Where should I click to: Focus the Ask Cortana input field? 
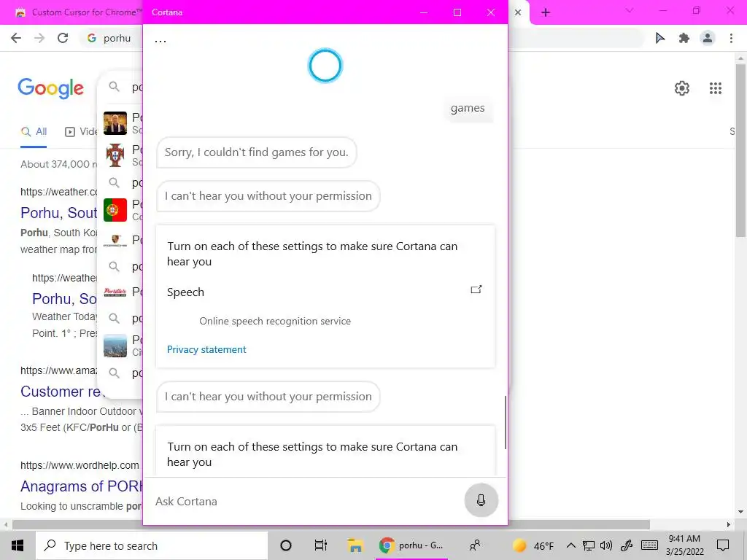305,502
